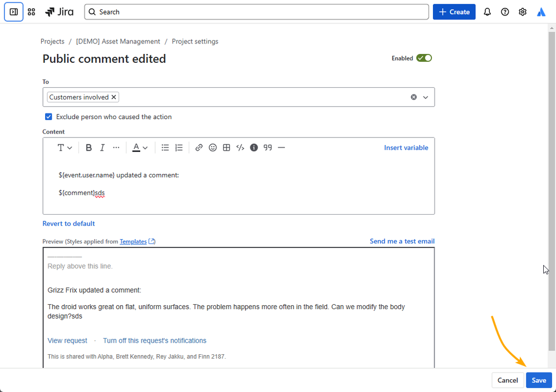Click Revert to default
The image size is (556, 392).
pyautogui.click(x=68, y=224)
